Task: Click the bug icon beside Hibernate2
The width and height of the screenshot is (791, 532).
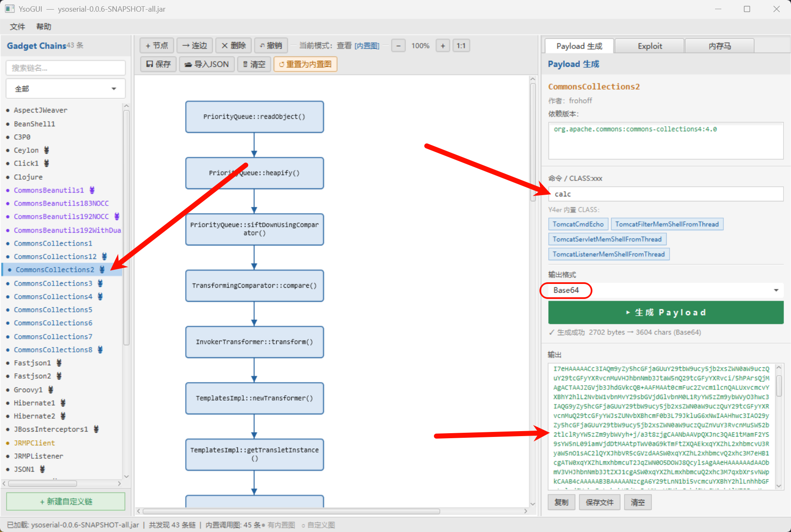Action: click(63, 416)
